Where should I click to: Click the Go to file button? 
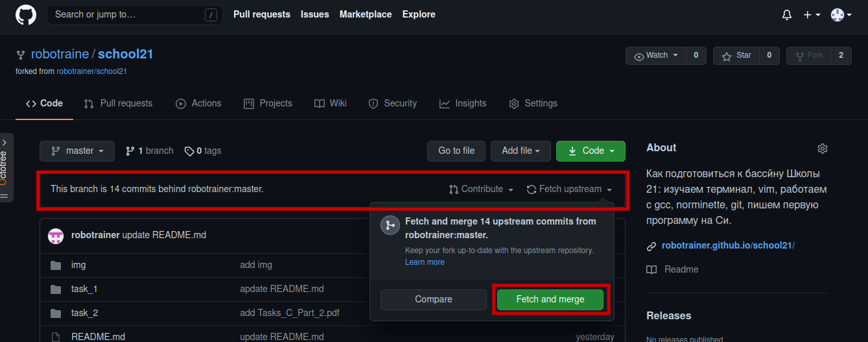tap(456, 151)
